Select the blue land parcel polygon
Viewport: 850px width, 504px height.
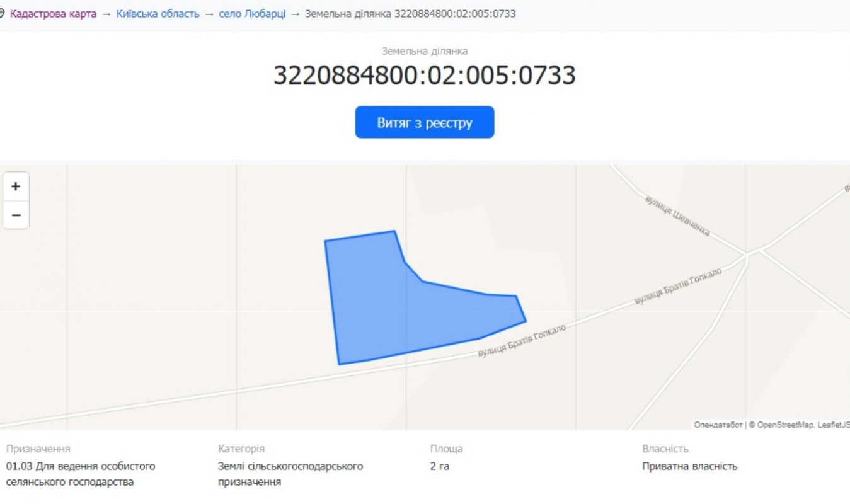[391, 302]
